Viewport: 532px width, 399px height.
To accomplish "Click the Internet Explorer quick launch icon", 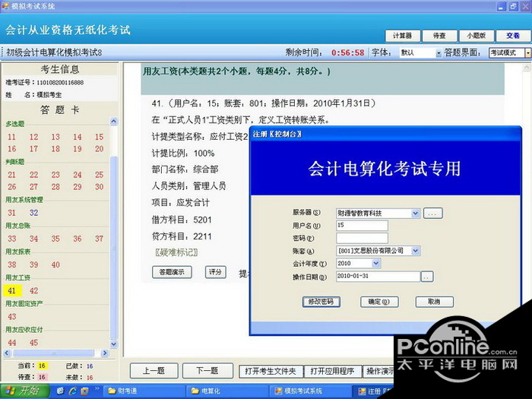I will pos(73,391).
